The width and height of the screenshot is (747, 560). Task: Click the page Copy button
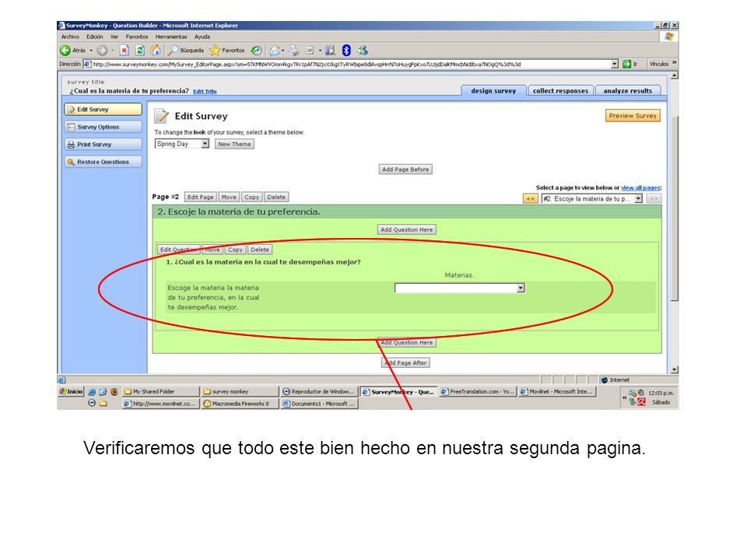point(251,197)
